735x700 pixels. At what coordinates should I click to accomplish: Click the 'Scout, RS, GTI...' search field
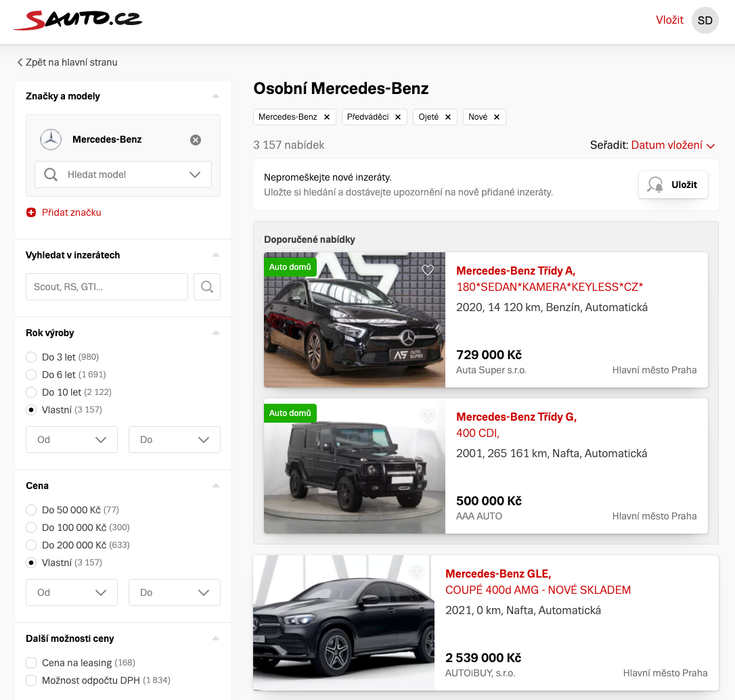coord(107,287)
